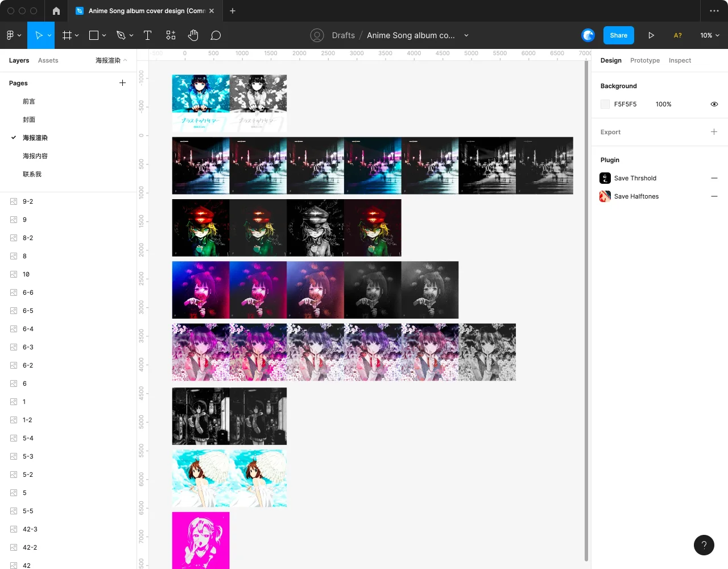Toggle background visibility eye icon
Screen dimensions: 728x569
click(x=714, y=104)
